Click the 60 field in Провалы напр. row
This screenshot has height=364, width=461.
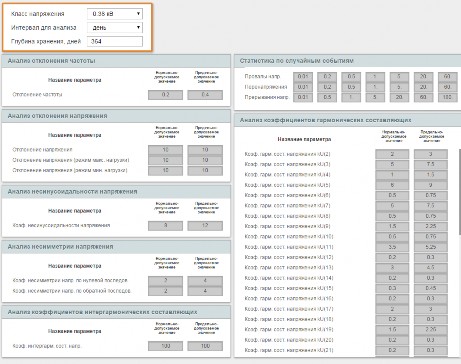coord(447,77)
